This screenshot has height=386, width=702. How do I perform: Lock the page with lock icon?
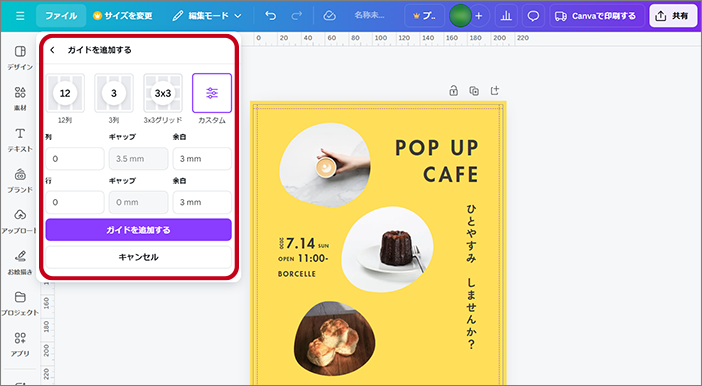[454, 91]
